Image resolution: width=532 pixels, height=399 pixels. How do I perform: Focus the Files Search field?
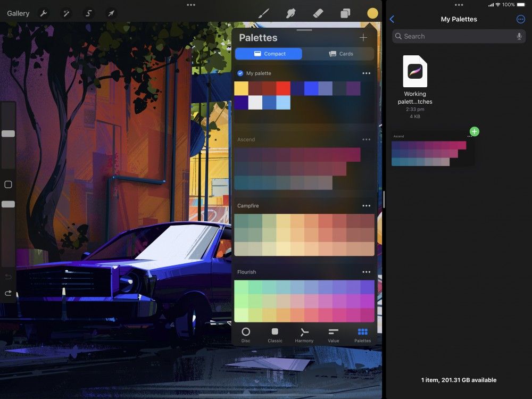(459, 36)
